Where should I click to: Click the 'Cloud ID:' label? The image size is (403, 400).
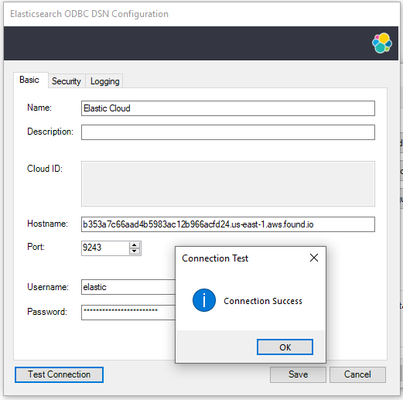[x=45, y=169]
